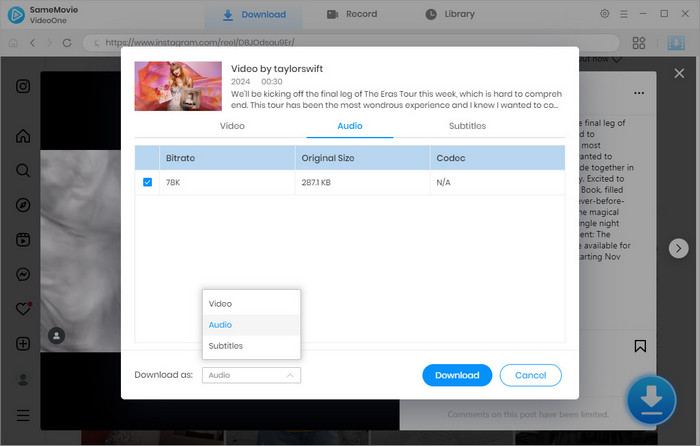This screenshot has width=700, height=446.
Task: Click the Bitrate column header
Action: click(x=227, y=158)
